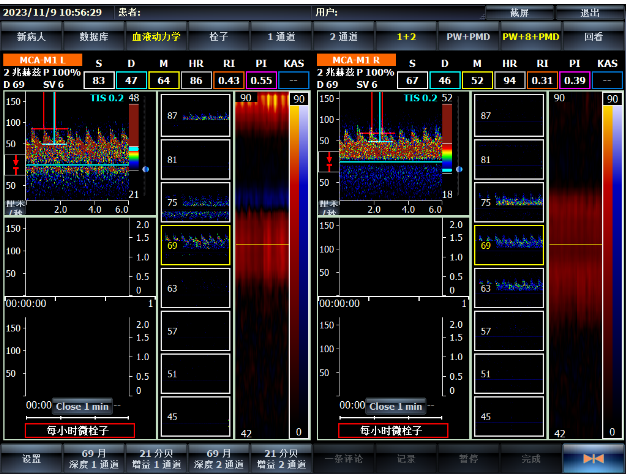Click the 一条评论 comment button
This screenshot has width=629, height=476.
point(344,458)
